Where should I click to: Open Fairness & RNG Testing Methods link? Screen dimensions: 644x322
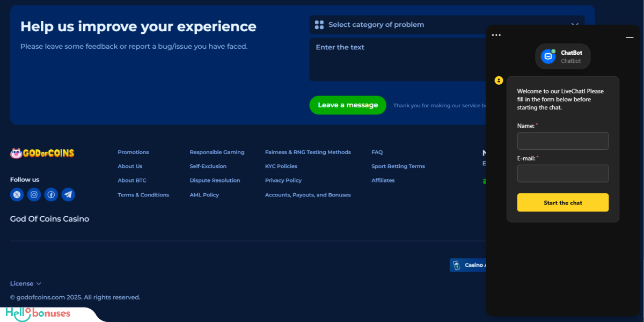(x=308, y=152)
